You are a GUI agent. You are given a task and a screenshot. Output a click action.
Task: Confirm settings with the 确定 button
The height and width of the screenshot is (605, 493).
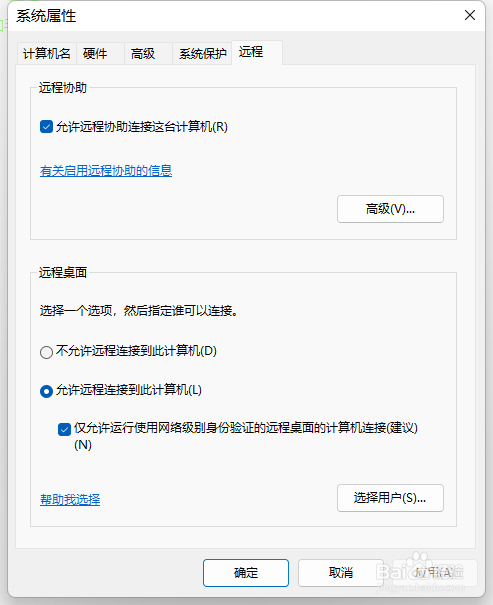[246, 573]
